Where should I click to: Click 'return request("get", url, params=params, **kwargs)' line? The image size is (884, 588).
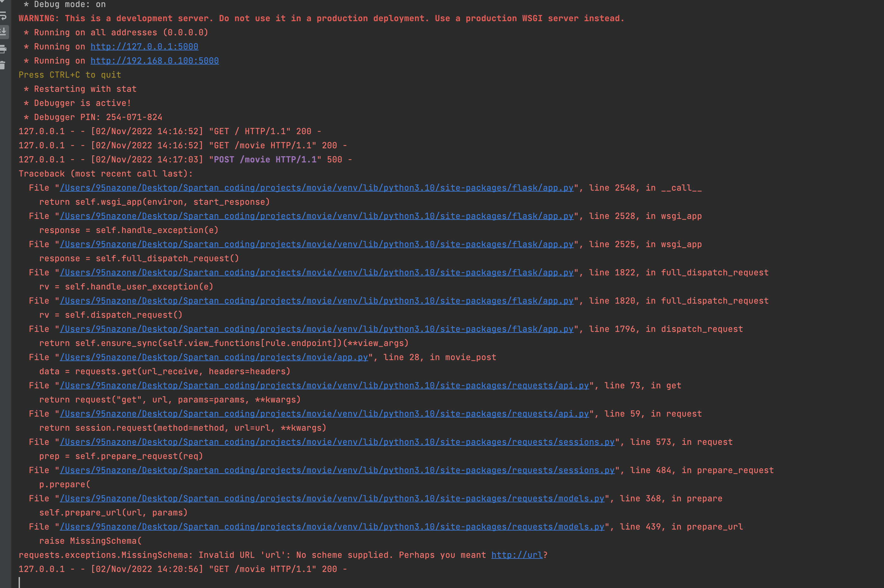[x=170, y=400]
